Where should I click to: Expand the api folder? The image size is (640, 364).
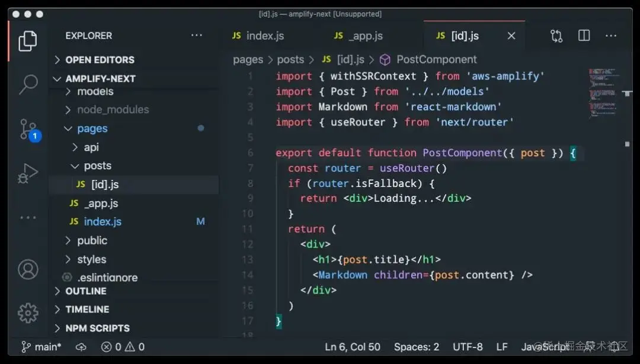point(134,147)
